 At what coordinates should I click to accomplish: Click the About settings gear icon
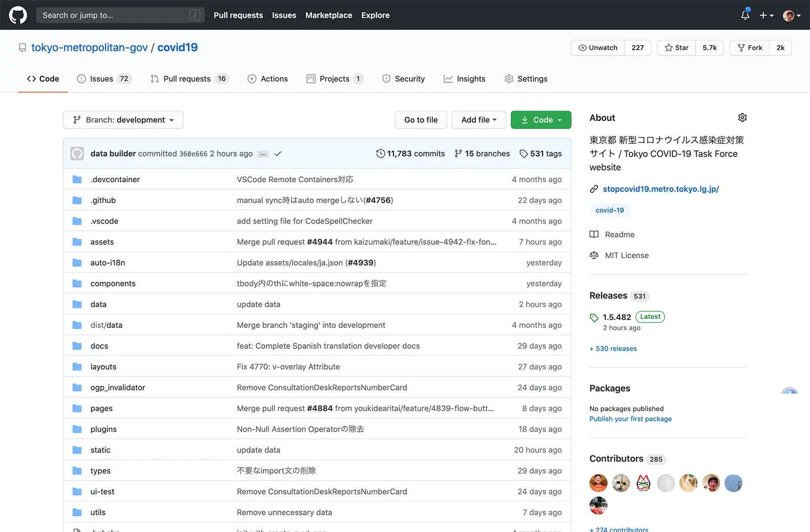point(742,117)
